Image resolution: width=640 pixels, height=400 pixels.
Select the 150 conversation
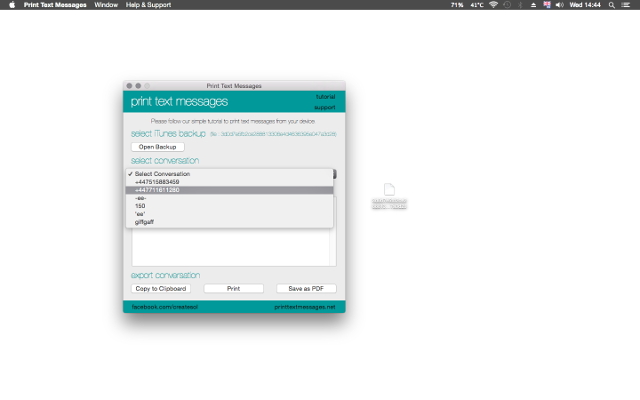click(229, 206)
